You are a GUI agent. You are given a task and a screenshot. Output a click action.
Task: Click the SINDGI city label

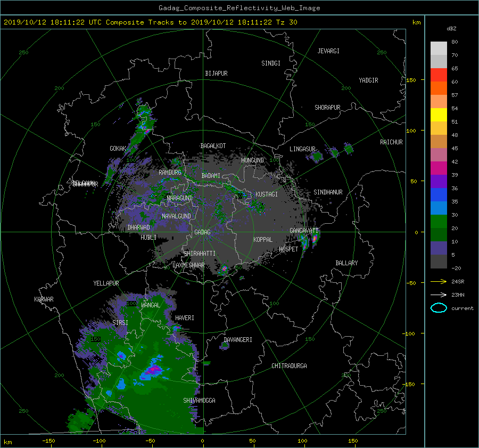pyautogui.click(x=271, y=63)
